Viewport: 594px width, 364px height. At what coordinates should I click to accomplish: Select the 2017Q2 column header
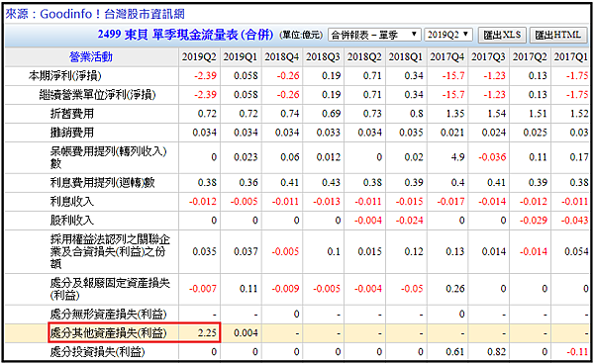click(x=530, y=56)
